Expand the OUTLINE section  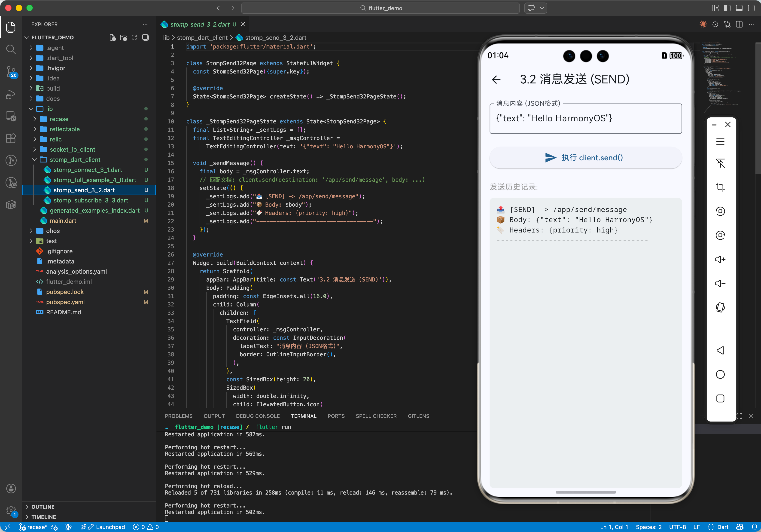pyautogui.click(x=43, y=507)
